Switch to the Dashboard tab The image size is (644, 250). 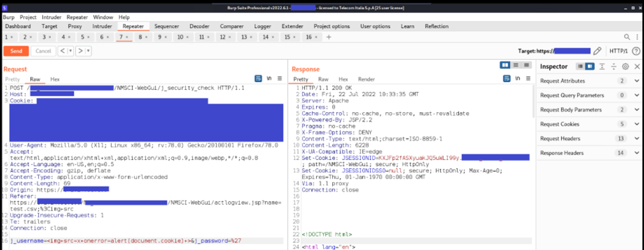18,26
